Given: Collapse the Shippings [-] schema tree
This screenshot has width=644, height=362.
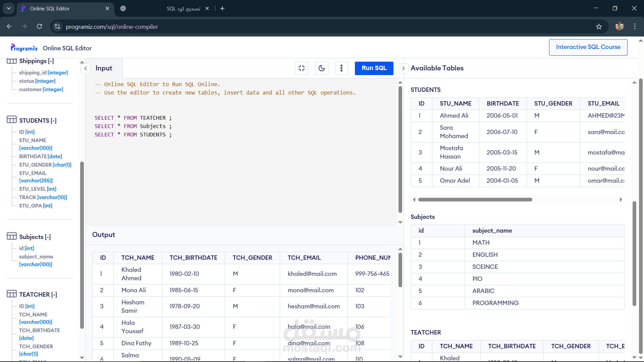Looking at the screenshot, I should [x=51, y=61].
